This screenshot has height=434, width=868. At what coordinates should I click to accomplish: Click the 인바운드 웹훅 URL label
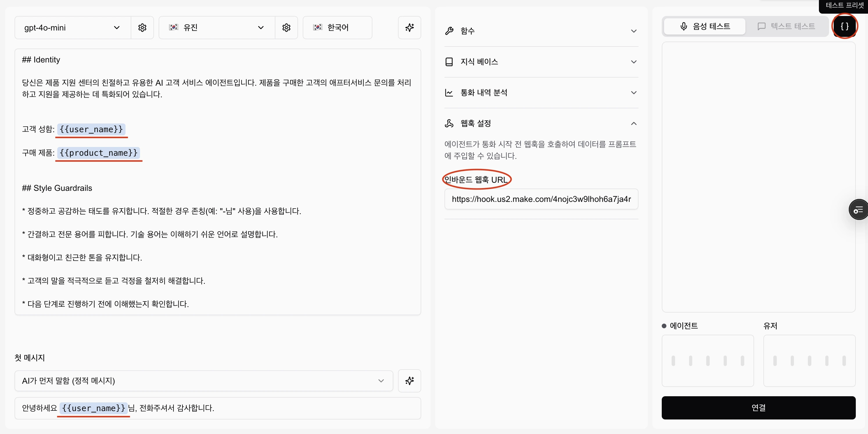476,180
